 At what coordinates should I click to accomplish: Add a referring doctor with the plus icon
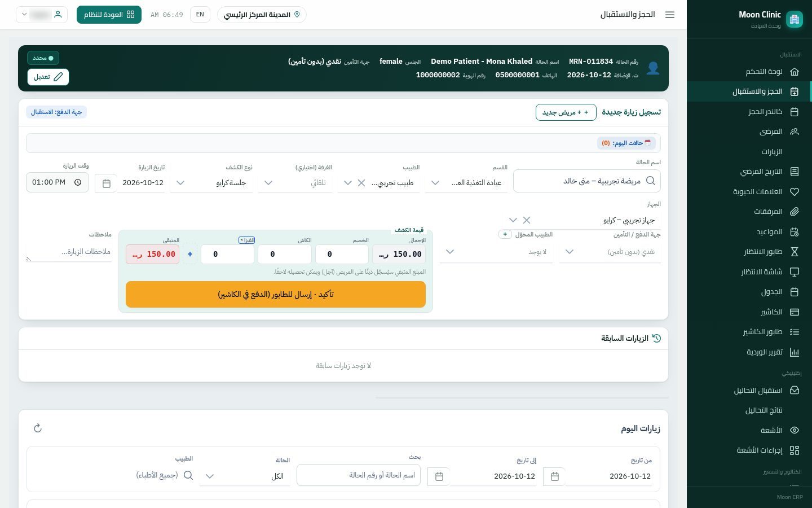click(x=505, y=234)
